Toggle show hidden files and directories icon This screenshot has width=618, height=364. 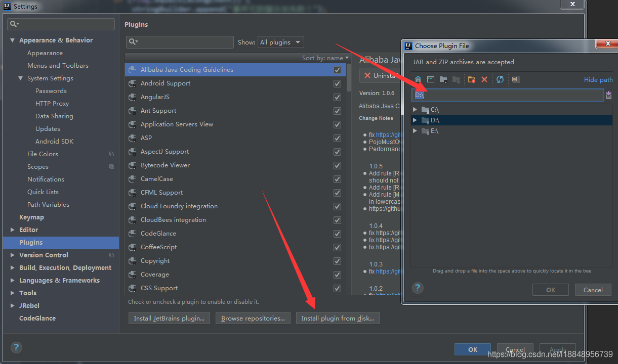click(x=516, y=79)
